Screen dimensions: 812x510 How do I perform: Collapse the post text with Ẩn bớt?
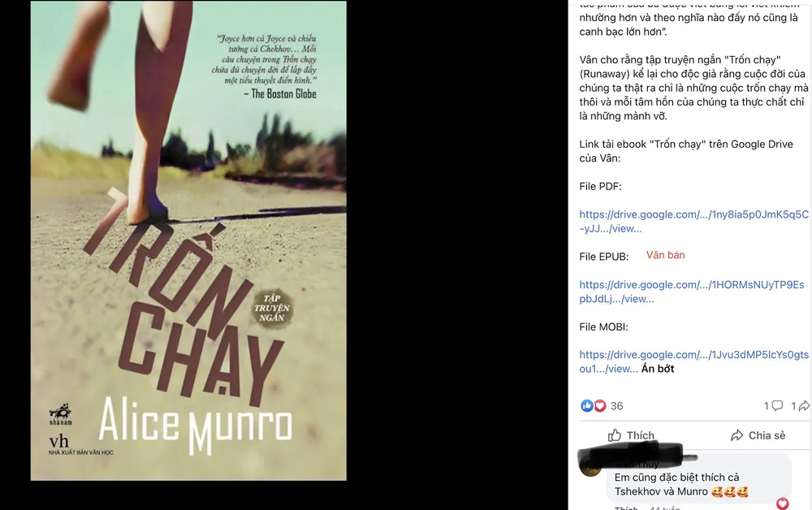[x=658, y=369]
